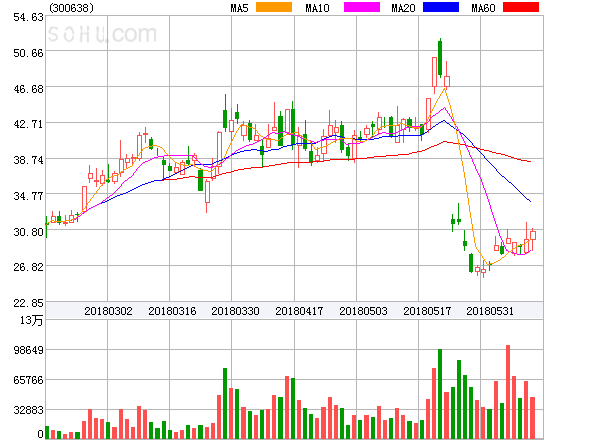
Task: Click the blue MA20 legend swatch
Action: click(x=441, y=7)
